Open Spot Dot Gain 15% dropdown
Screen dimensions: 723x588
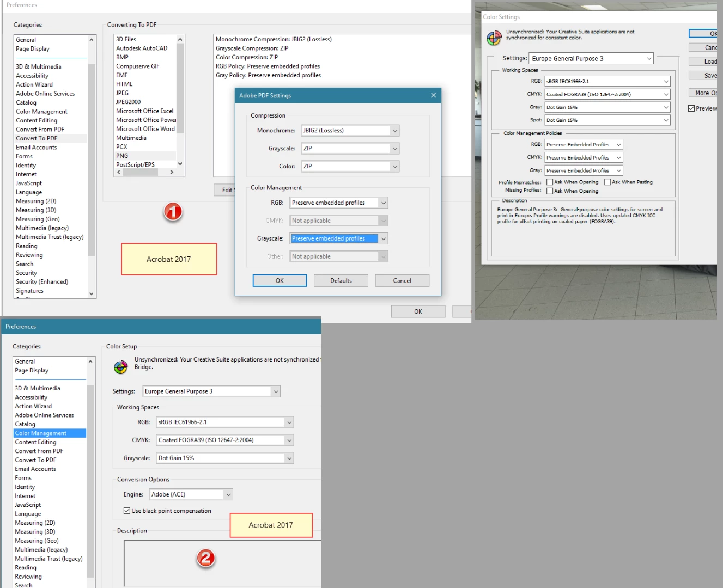(x=607, y=120)
